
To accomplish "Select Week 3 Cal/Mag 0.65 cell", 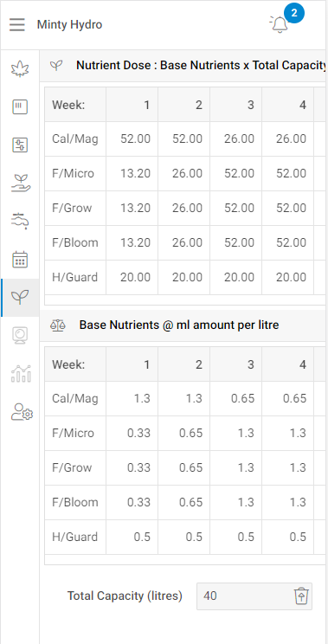I will coord(235,398).
